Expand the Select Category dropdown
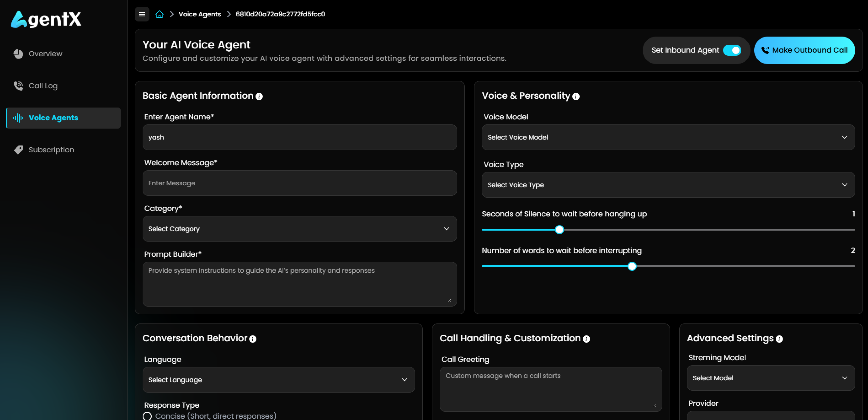The width and height of the screenshot is (868, 420). pyautogui.click(x=299, y=229)
